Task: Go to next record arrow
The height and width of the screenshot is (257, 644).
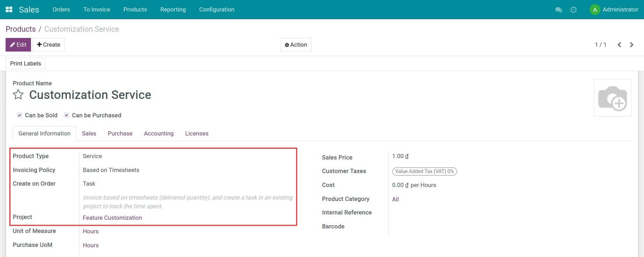Action: 631,45
